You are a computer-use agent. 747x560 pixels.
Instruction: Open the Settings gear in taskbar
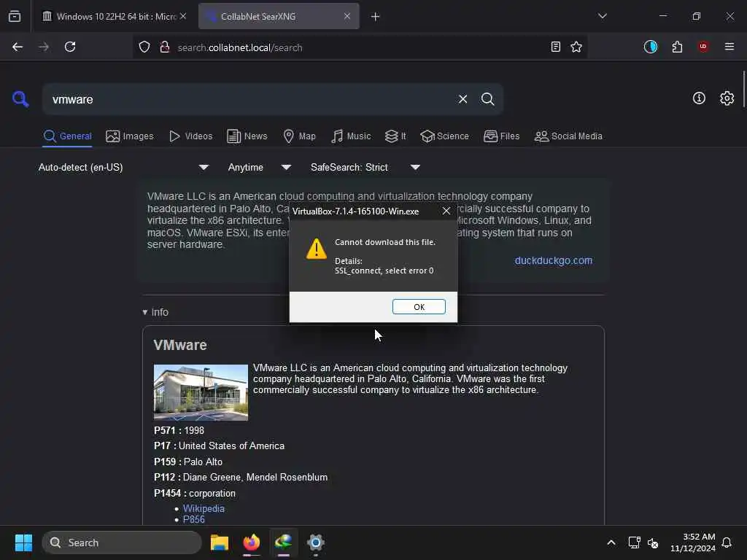point(315,542)
